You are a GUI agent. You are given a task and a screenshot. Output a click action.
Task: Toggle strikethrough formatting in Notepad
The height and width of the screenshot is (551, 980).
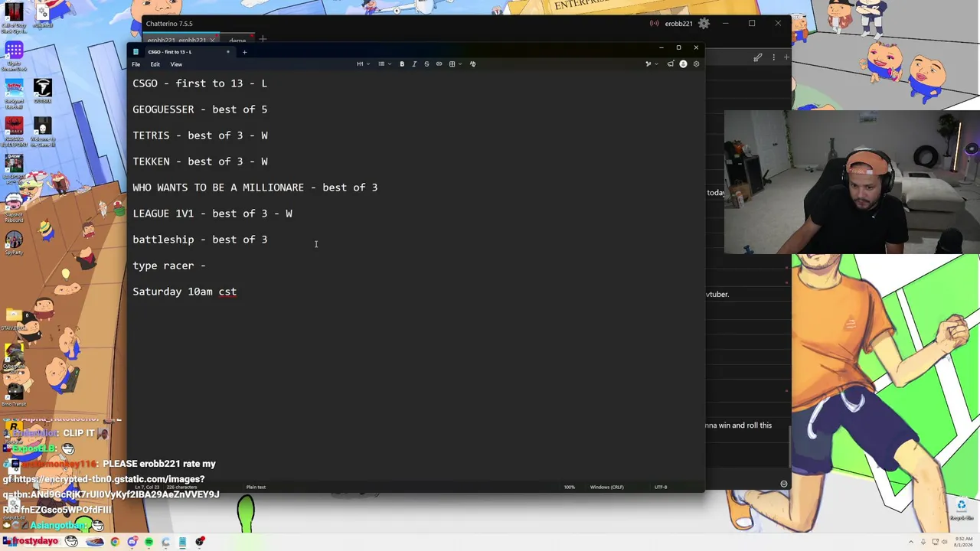tap(426, 64)
